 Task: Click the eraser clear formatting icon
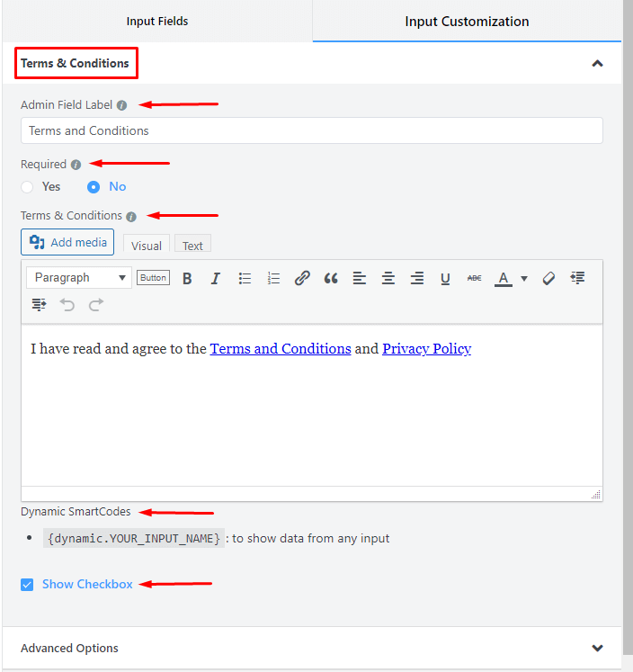(x=548, y=278)
